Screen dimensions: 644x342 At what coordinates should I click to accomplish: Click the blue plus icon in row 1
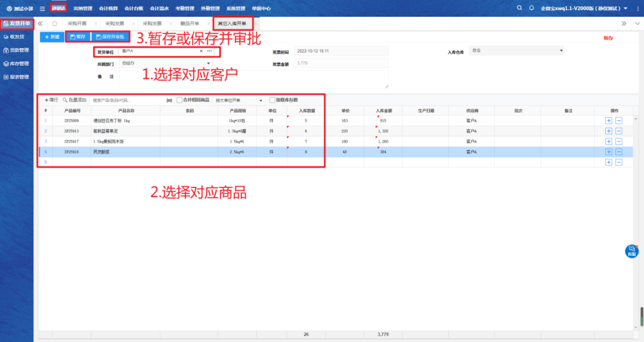pyautogui.click(x=609, y=121)
